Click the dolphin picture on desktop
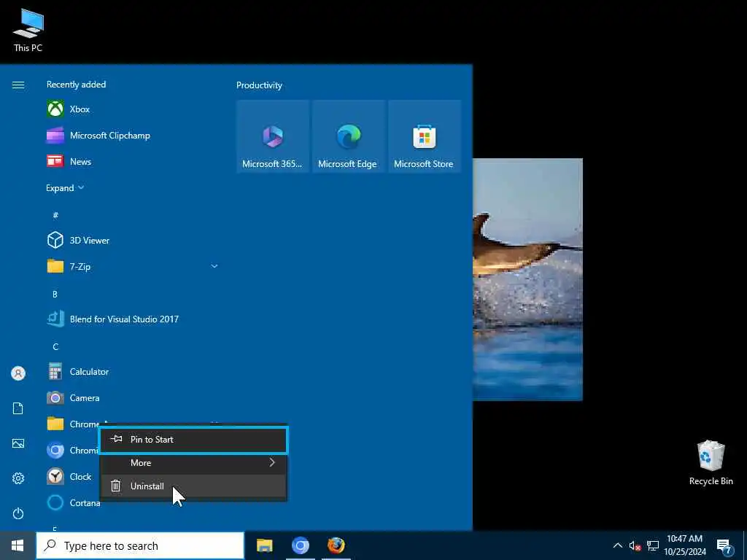The width and height of the screenshot is (747, 560). [x=527, y=279]
